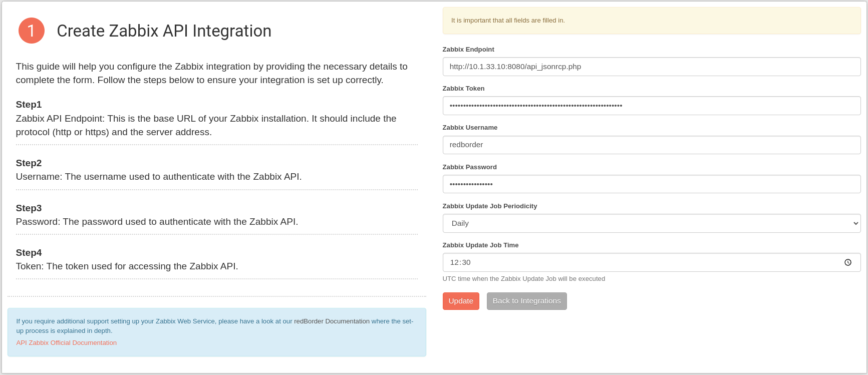Click the 'all fields are filled in' notice
868x375 pixels.
(x=651, y=21)
